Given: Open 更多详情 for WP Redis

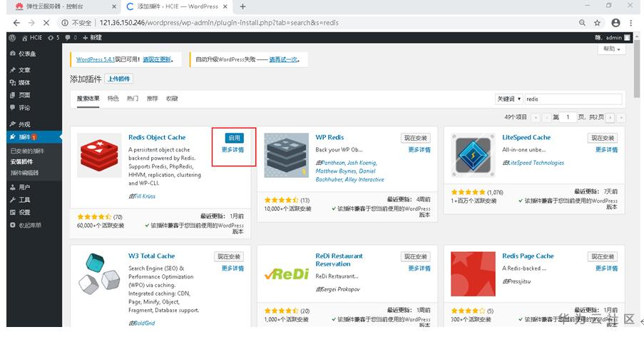Looking at the screenshot, I should [x=419, y=150].
